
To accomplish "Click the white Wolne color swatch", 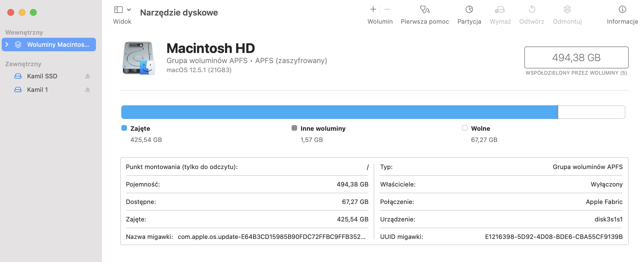I will 465,128.
